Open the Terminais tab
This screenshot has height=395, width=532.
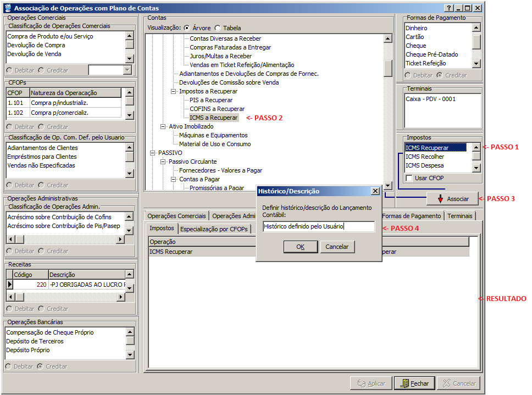coord(459,216)
